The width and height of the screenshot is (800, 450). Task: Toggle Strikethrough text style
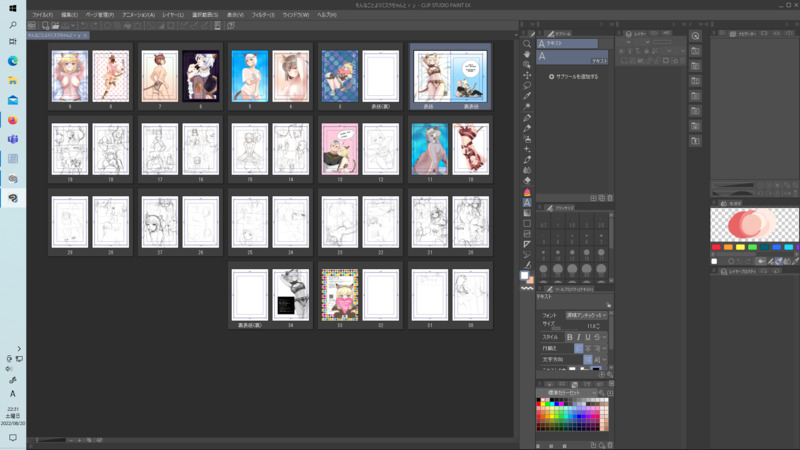coord(597,337)
